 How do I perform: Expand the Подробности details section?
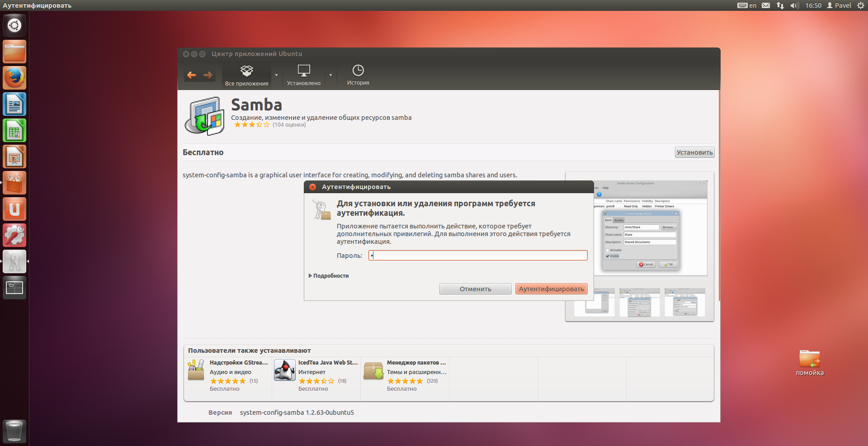(329, 276)
